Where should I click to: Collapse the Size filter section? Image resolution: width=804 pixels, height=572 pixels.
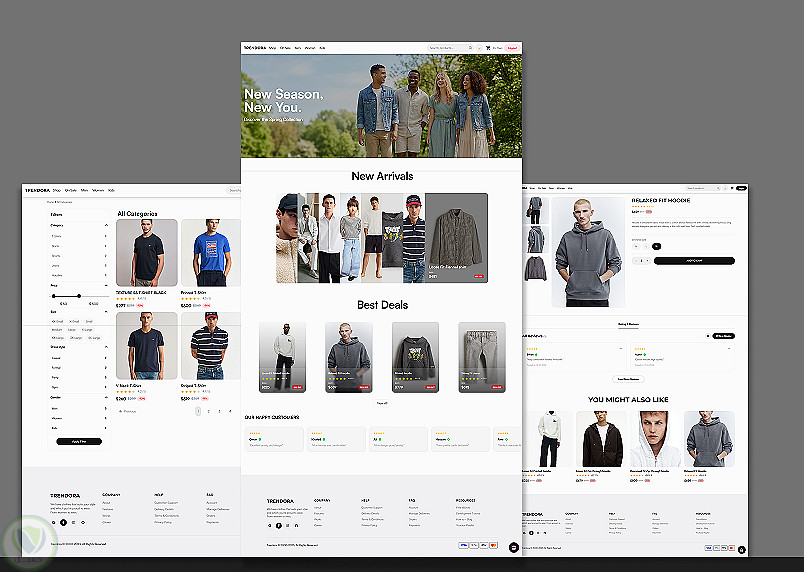pos(106,312)
